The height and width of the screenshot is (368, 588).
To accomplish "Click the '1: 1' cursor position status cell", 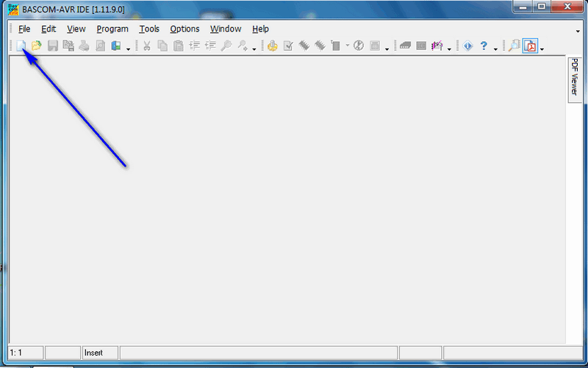I will tap(26, 353).
